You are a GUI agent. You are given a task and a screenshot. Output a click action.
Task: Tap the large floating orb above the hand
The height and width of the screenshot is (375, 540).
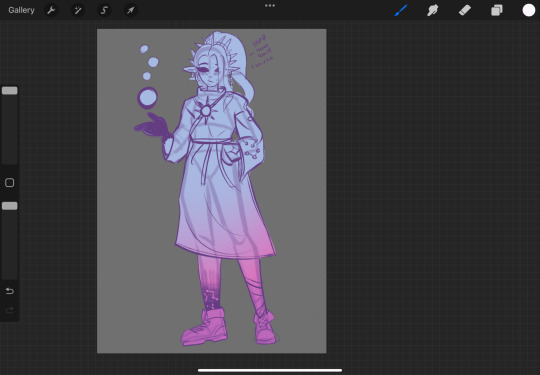pos(148,98)
